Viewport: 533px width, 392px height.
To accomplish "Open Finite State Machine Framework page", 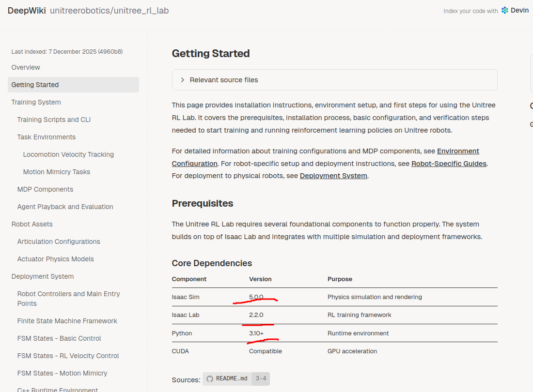I will (67, 321).
